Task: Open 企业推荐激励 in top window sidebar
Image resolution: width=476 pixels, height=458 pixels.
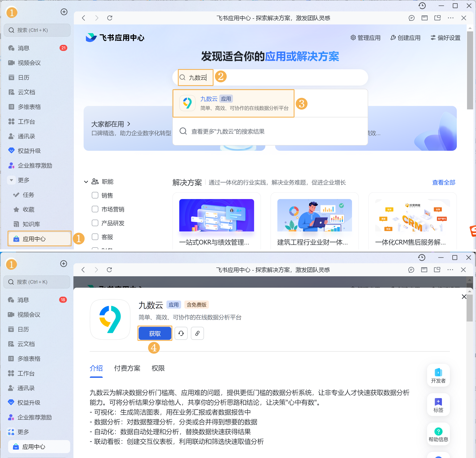Action: point(37,166)
